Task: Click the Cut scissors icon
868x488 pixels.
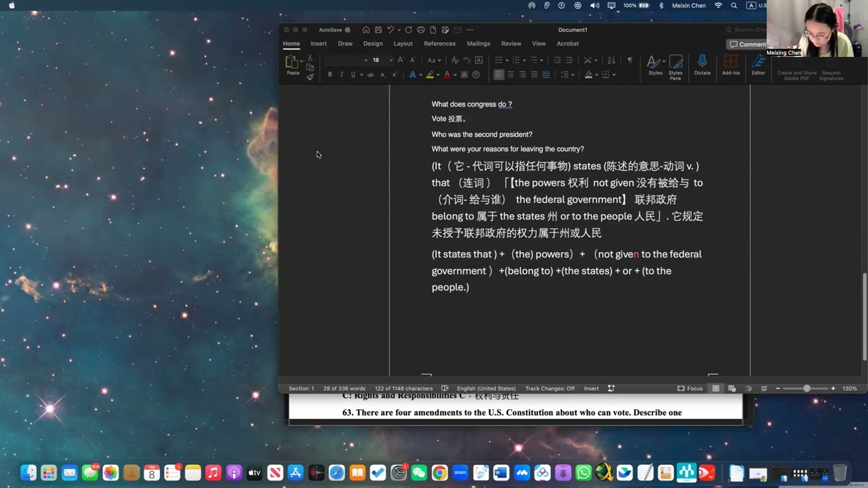Action: [310, 58]
